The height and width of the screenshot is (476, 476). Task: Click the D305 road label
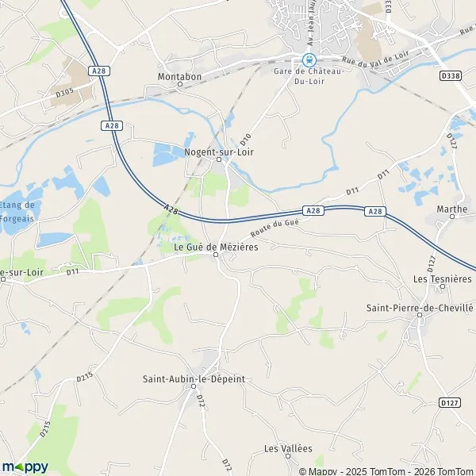tap(65, 93)
